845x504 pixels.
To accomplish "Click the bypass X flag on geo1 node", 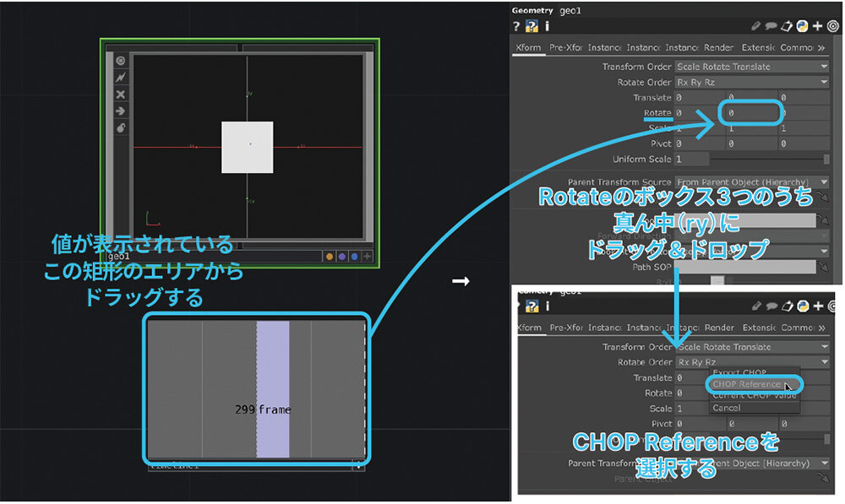I will pyautogui.click(x=121, y=94).
